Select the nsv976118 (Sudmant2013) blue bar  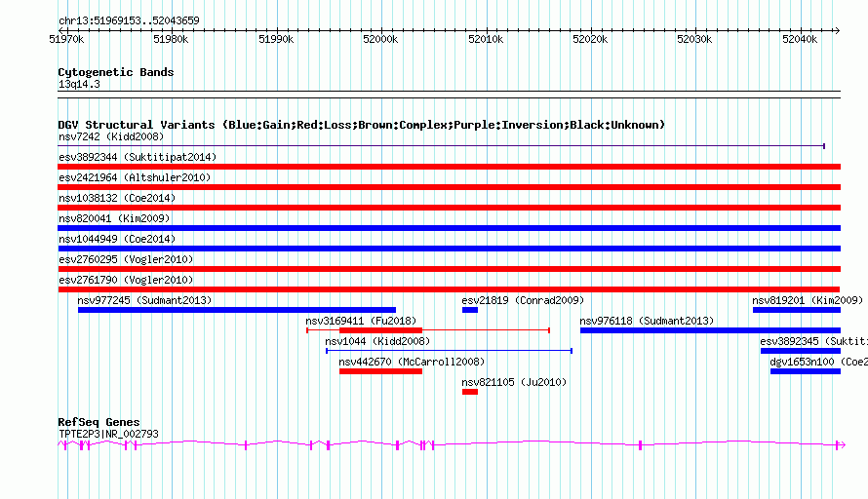[710, 330]
